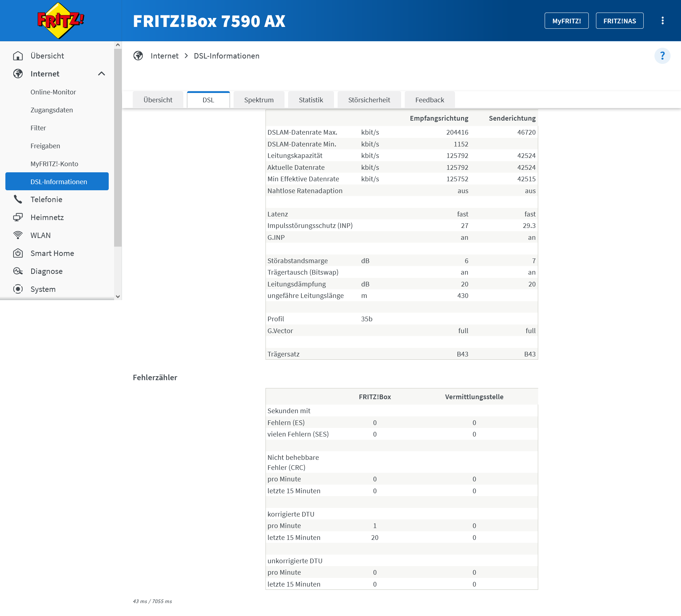Open the Störsicherheit tab

click(x=369, y=100)
